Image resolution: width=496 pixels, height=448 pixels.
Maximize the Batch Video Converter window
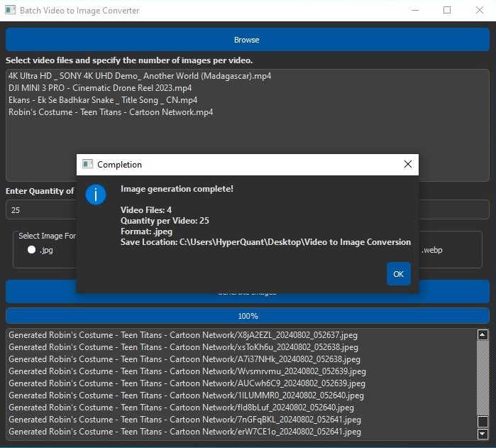(x=447, y=11)
